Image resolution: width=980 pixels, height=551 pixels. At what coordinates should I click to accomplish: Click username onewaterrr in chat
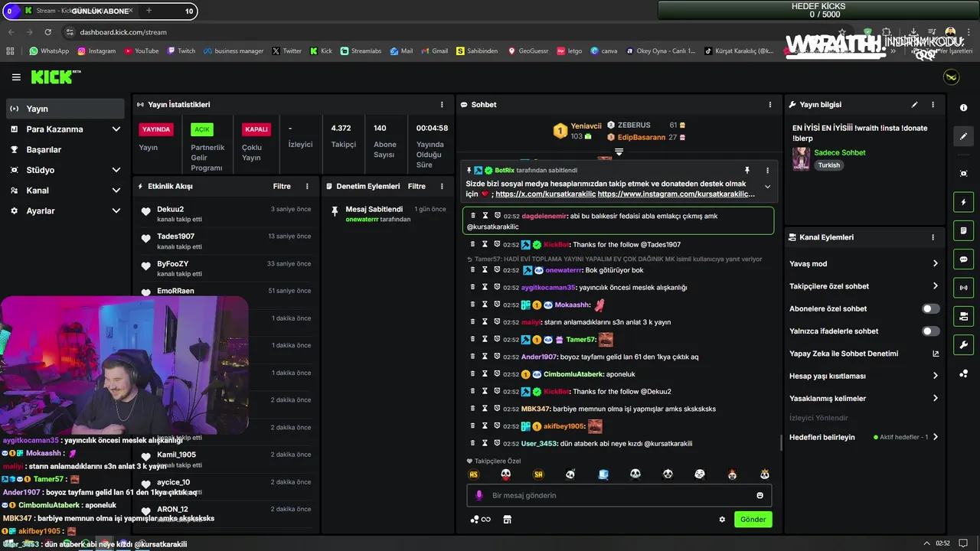(563, 270)
